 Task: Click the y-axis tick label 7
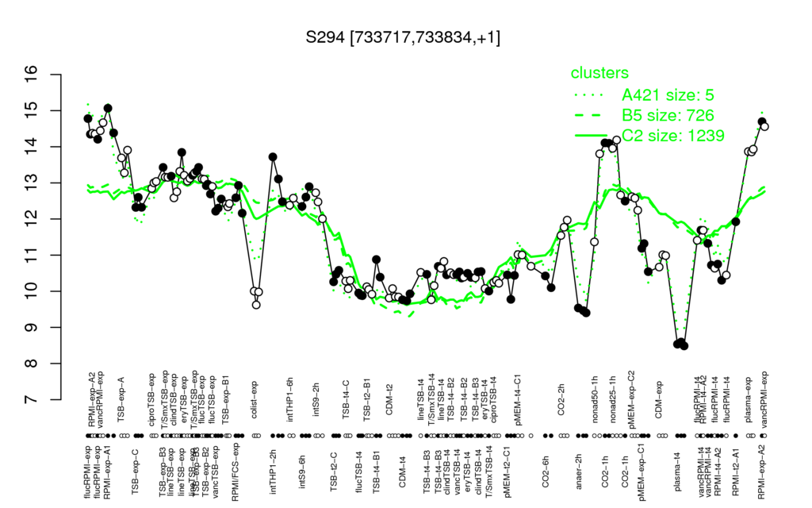point(32,400)
